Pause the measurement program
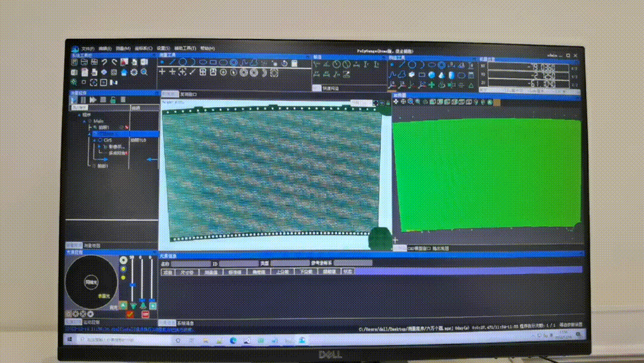This screenshot has height=363, width=644. tap(83, 100)
